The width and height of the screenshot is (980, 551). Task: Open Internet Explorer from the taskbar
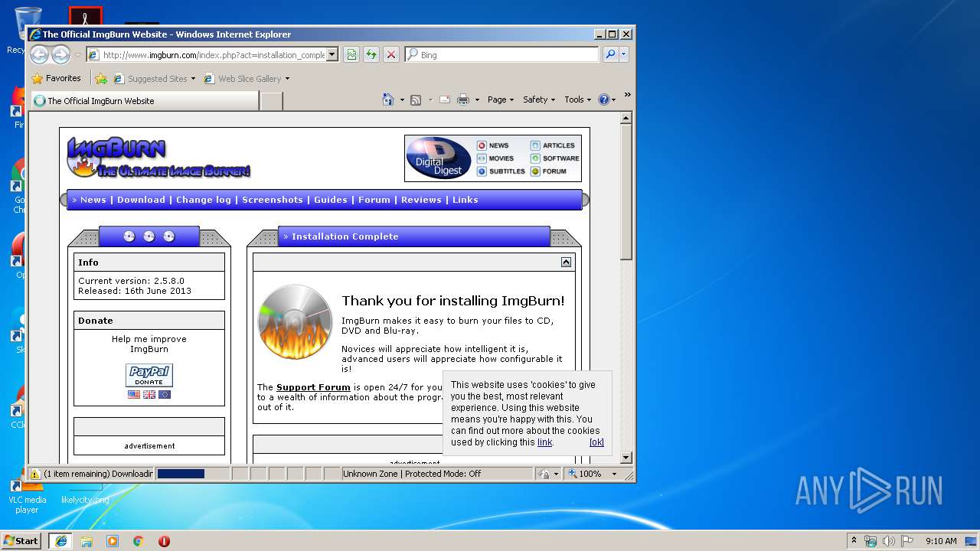coord(60,541)
